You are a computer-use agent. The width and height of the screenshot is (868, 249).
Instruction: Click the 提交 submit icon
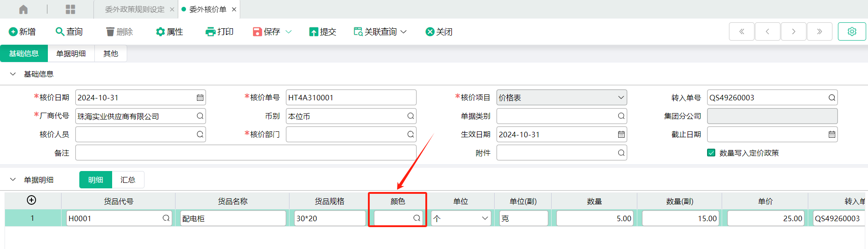click(x=314, y=31)
